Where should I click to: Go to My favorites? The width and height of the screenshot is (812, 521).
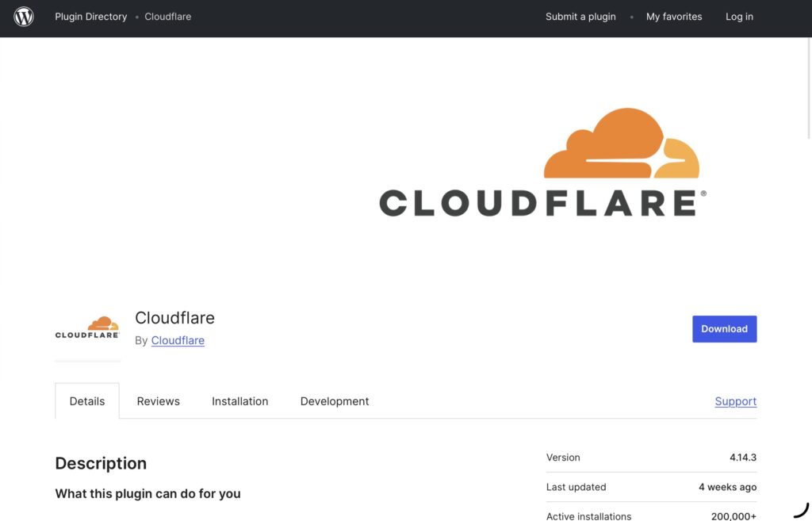click(x=674, y=17)
